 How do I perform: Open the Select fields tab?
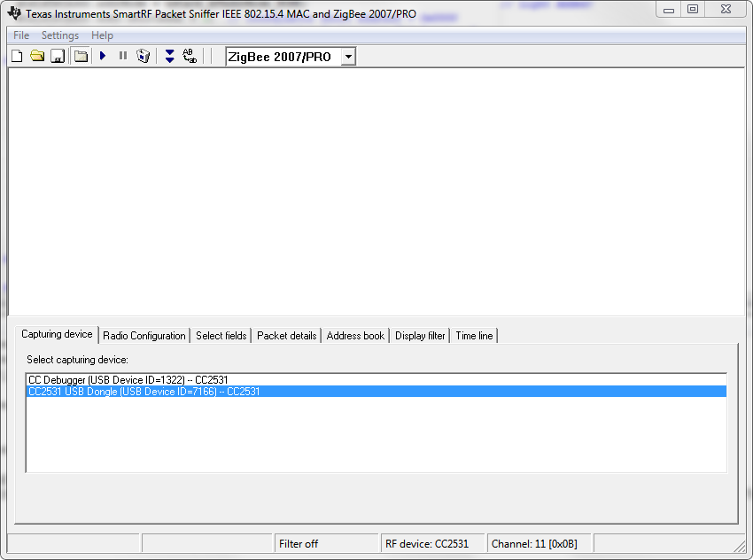point(221,336)
